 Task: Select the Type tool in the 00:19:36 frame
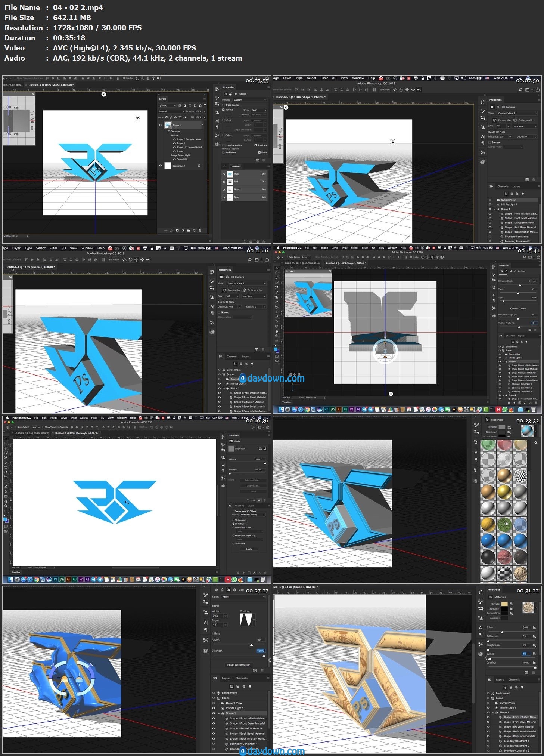point(6,482)
